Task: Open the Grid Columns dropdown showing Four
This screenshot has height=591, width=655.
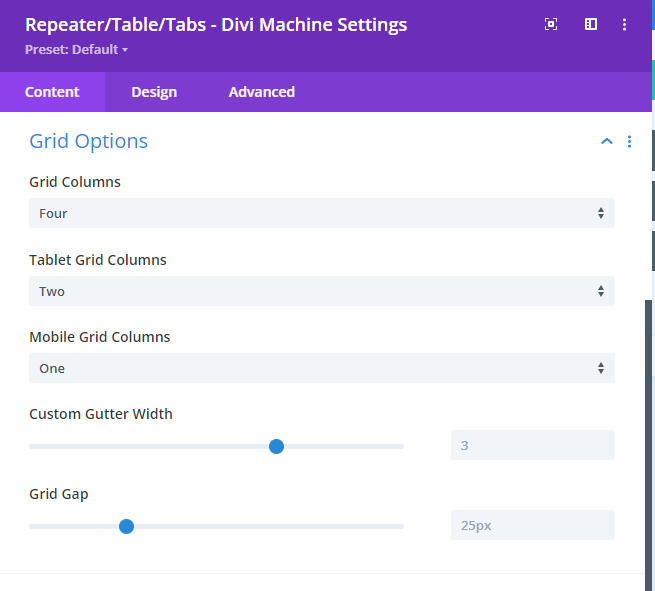Action: tap(321, 213)
